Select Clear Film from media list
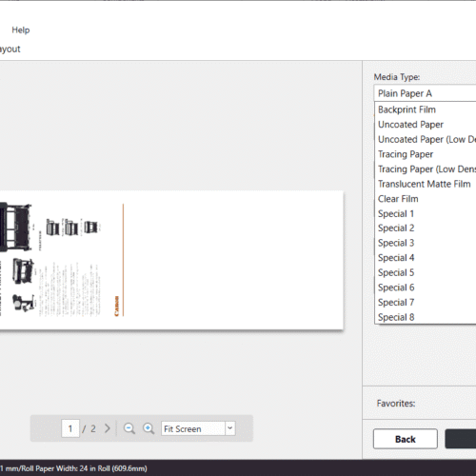The image size is (476, 476). [426, 199]
